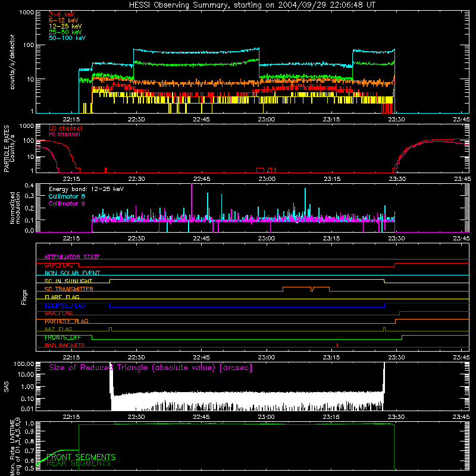Click the counts/s/detector axis label
The width and height of the screenshot is (476, 476).
point(12,62)
